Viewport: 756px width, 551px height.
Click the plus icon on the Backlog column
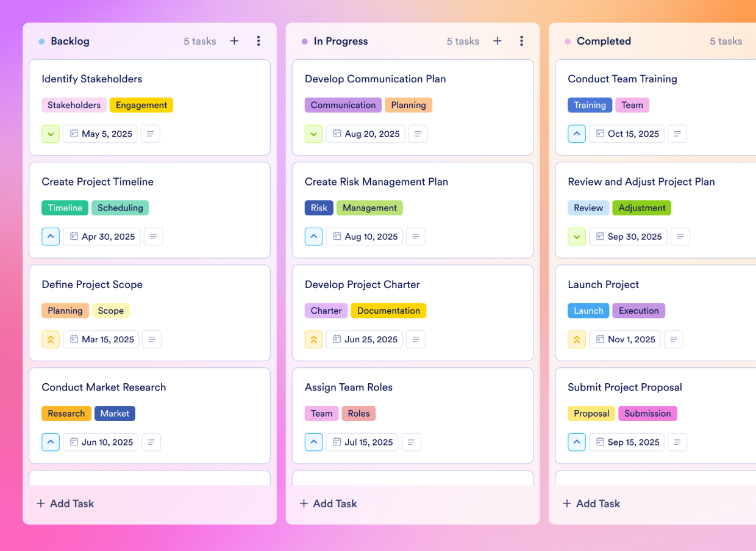(234, 41)
